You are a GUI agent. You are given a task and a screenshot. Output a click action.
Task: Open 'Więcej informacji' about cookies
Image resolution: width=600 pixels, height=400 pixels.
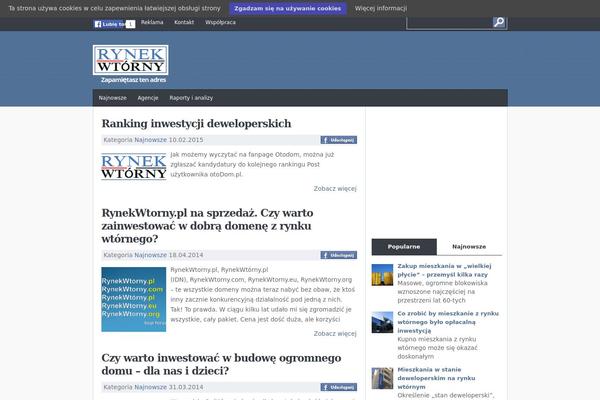[381, 8]
